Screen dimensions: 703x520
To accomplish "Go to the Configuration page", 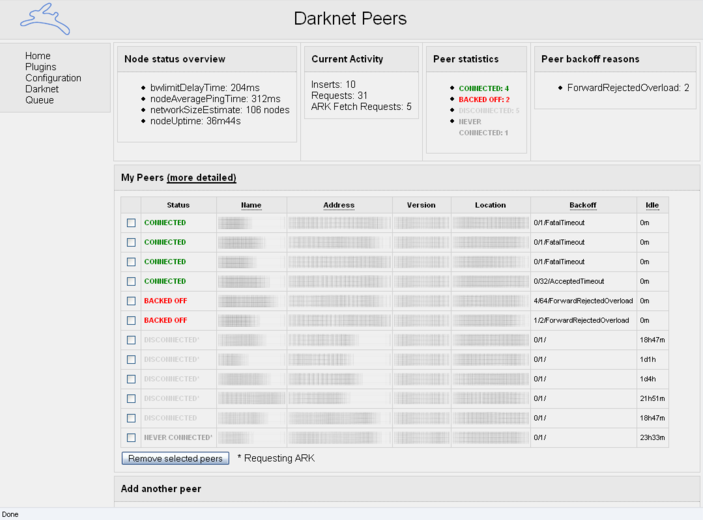I will 53,78.
